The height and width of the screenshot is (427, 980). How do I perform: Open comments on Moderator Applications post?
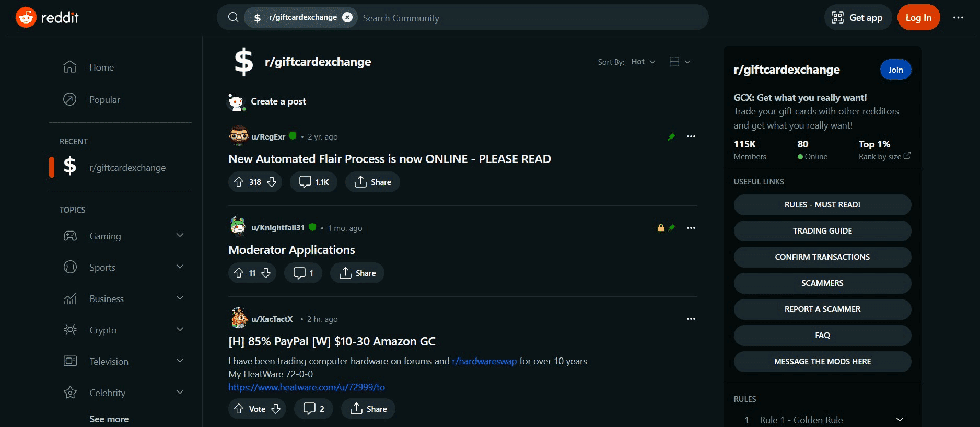pyautogui.click(x=303, y=273)
